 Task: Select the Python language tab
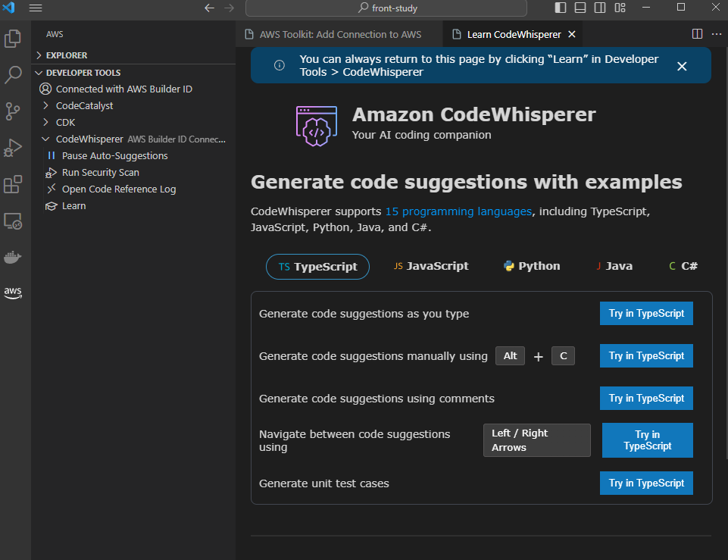(532, 266)
